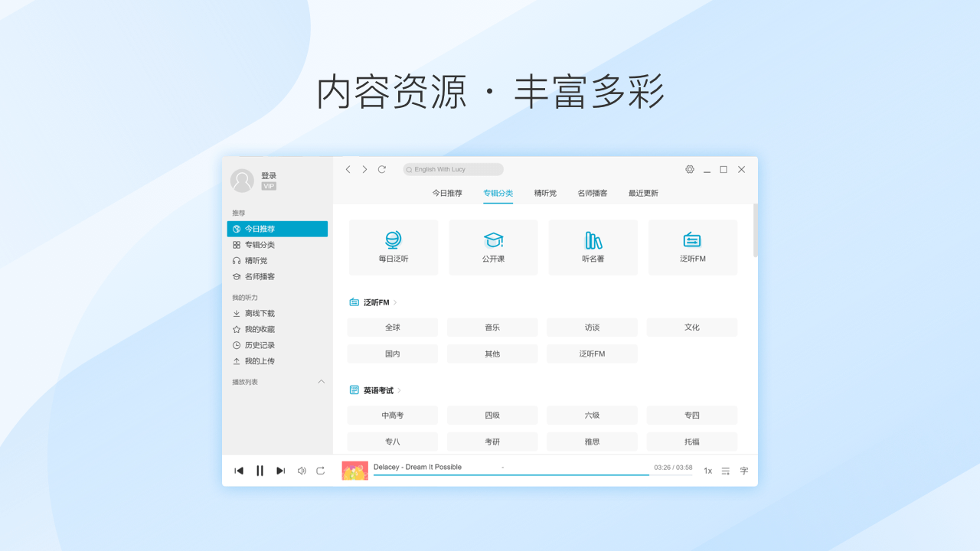Select the 六级 exam button

(593, 416)
